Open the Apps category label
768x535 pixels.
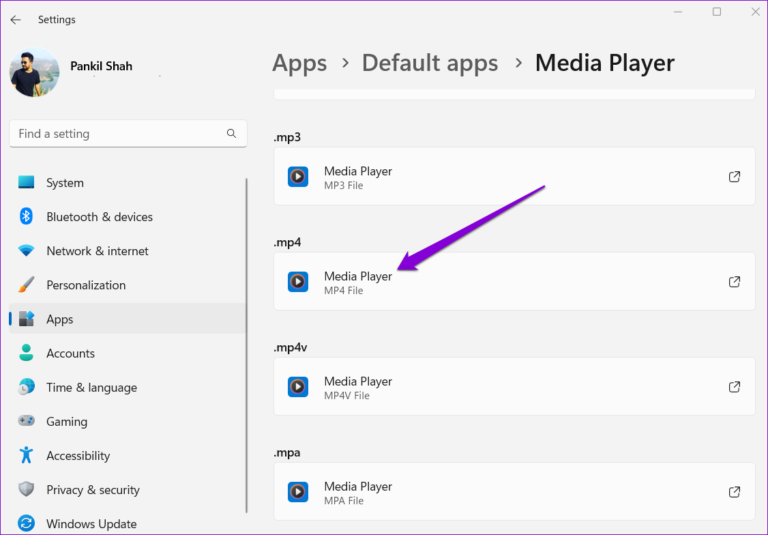pyautogui.click(x=59, y=319)
